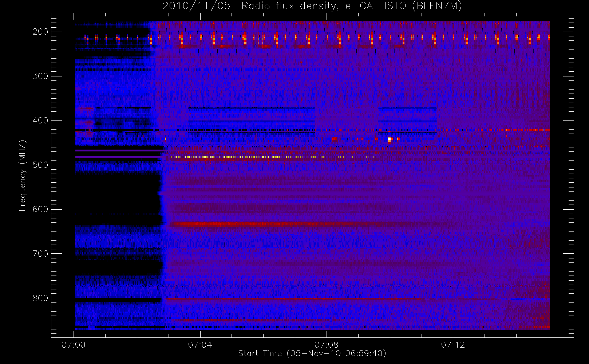Click the 700 frequency tick label
Image resolution: width=589 pixels, height=364 pixels.
point(40,254)
